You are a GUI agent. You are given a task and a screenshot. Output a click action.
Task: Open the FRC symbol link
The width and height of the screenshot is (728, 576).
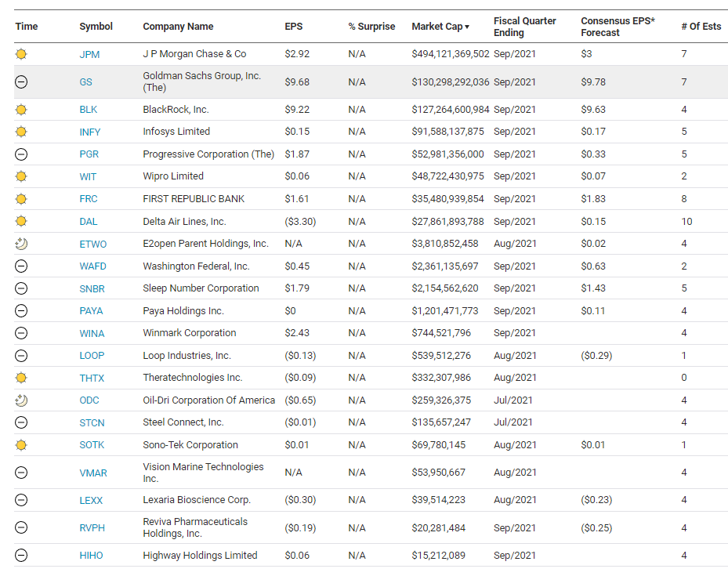point(89,198)
